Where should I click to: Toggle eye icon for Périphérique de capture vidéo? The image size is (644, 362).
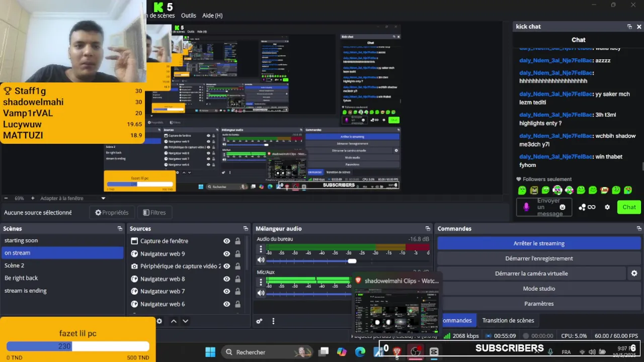227,266
